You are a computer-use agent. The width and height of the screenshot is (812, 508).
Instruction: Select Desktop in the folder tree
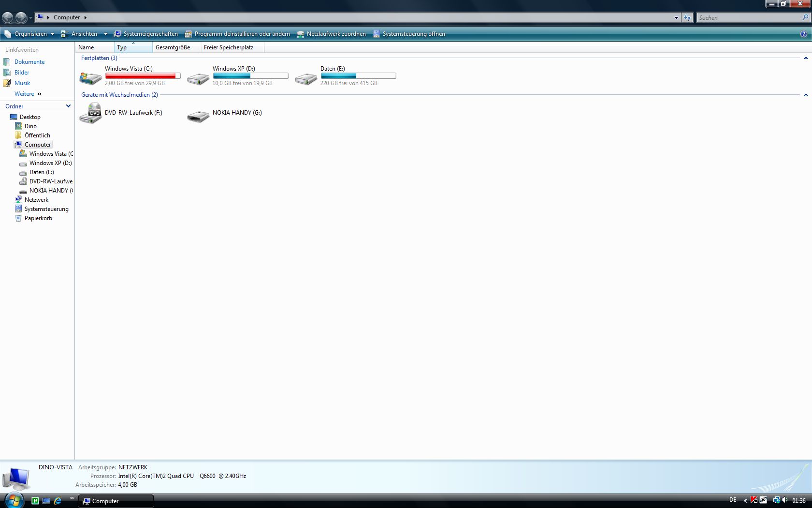point(30,117)
